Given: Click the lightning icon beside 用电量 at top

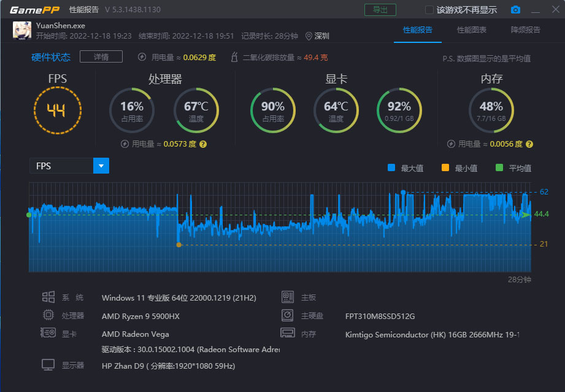Looking at the screenshot, I should tap(142, 57).
